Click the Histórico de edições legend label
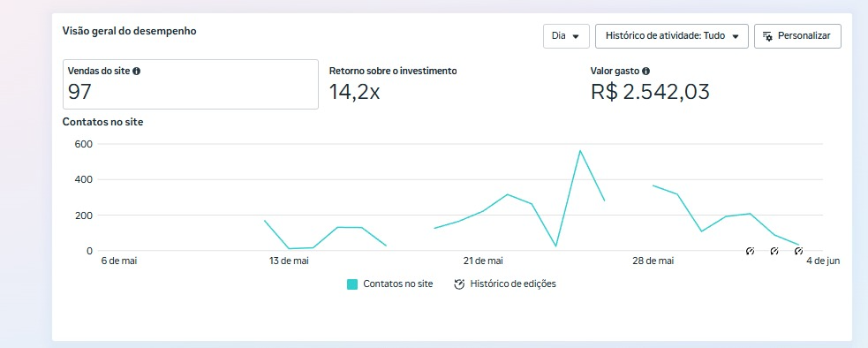This screenshot has height=348, width=868. (x=513, y=284)
